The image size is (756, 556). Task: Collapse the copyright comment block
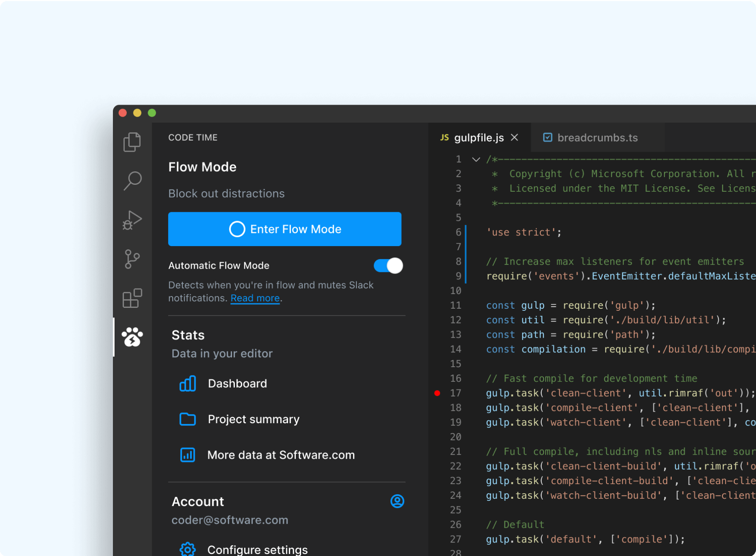point(476,159)
